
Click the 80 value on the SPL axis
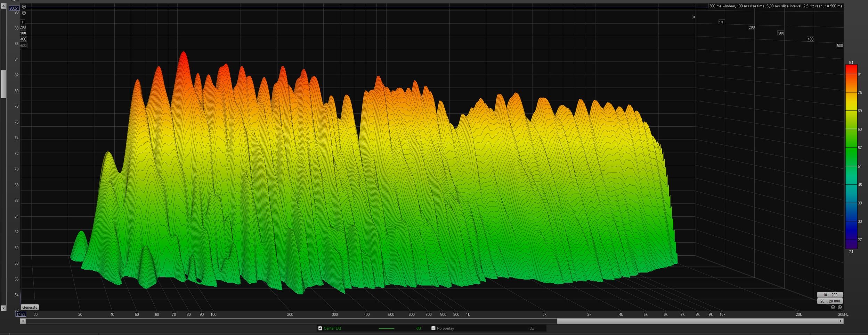click(x=16, y=91)
